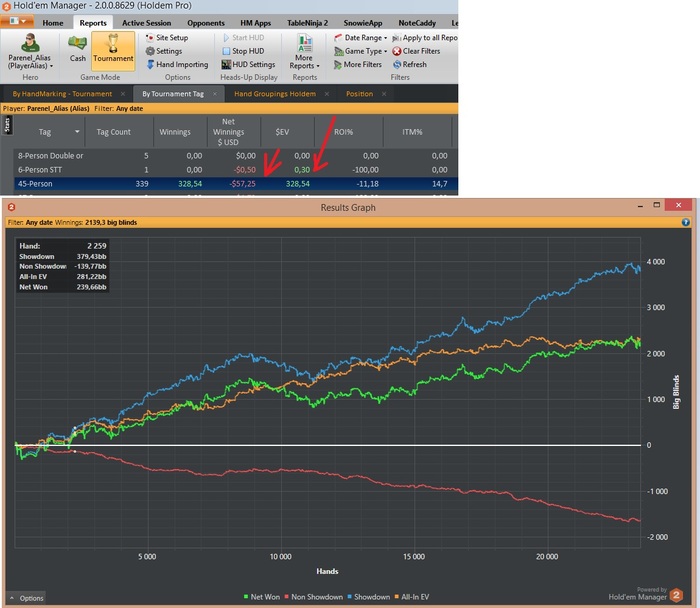Toggle the All-In EV legend series
The height and width of the screenshot is (608, 700).
point(412,597)
